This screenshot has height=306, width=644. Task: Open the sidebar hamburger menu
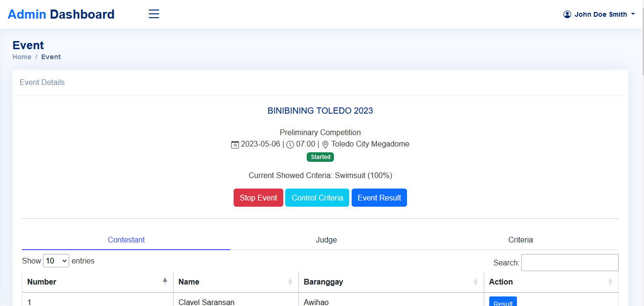153,14
